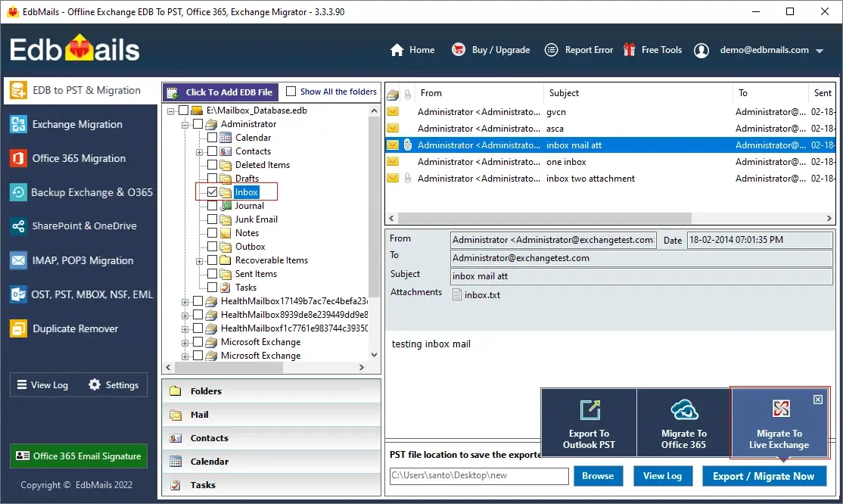Select the Office 365 Migration icon
The image size is (843, 504).
[18, 159]
